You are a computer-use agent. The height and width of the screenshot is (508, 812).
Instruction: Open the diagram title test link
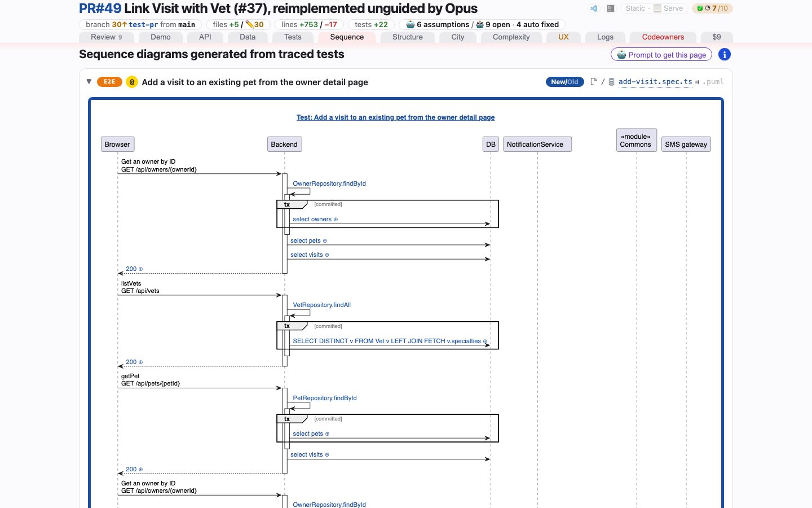tap(395, 117)
